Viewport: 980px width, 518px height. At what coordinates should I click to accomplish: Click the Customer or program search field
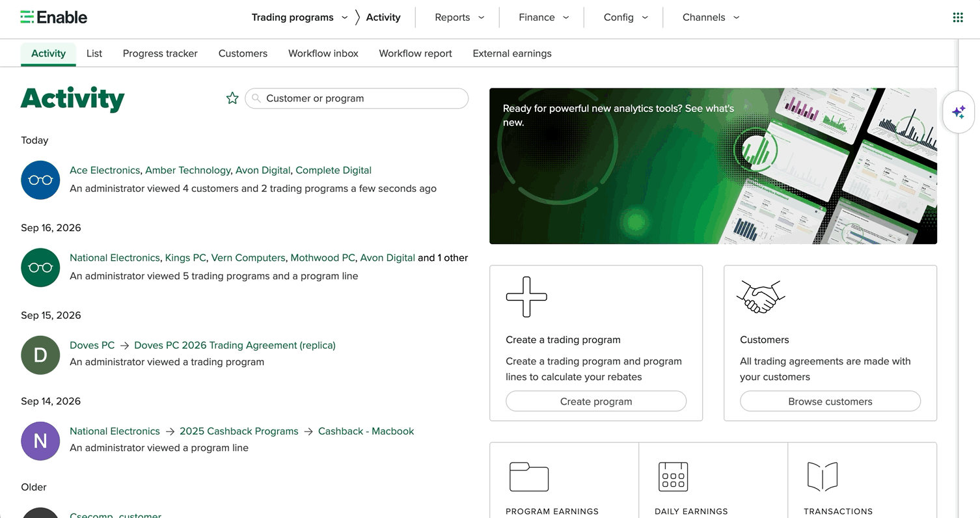(357, 98)
